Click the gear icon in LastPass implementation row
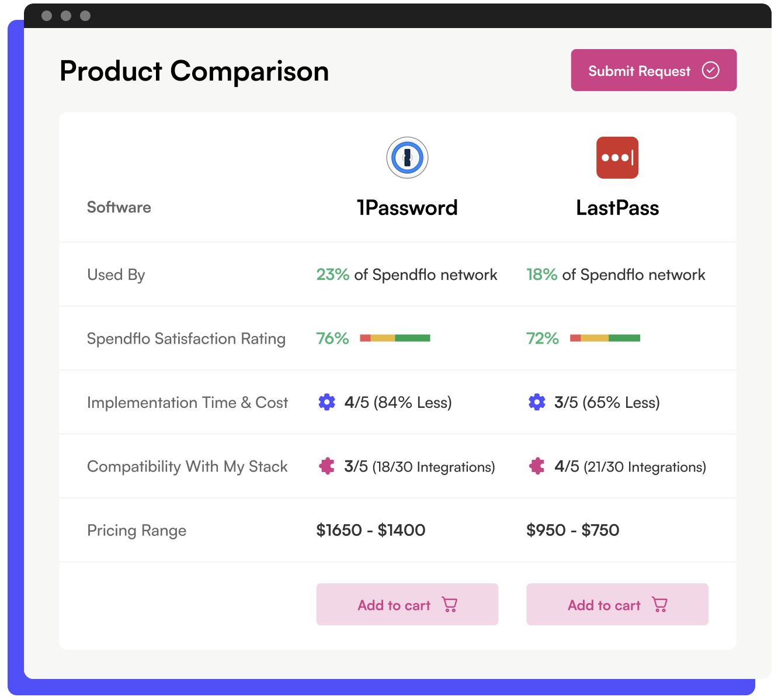This screenshot has height=700, width=778. pyautogui.click(x=536, y=402)
